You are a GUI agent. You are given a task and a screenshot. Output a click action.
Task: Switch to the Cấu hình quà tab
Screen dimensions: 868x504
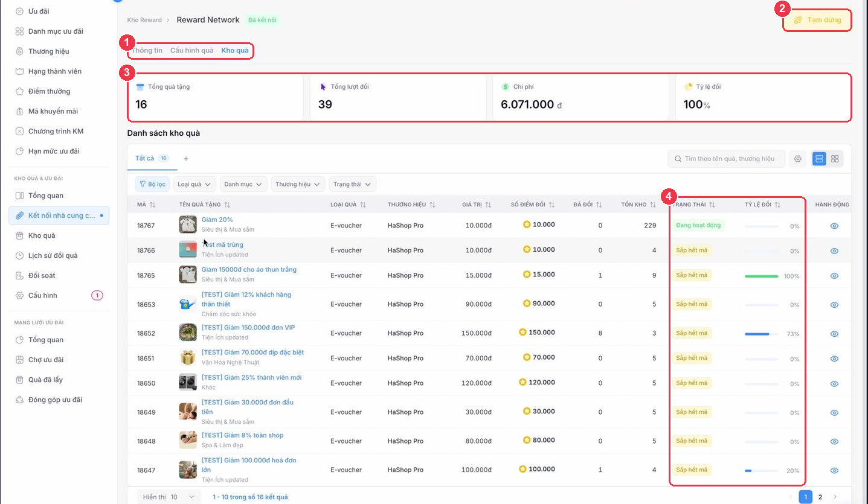[x=191, y=51]
